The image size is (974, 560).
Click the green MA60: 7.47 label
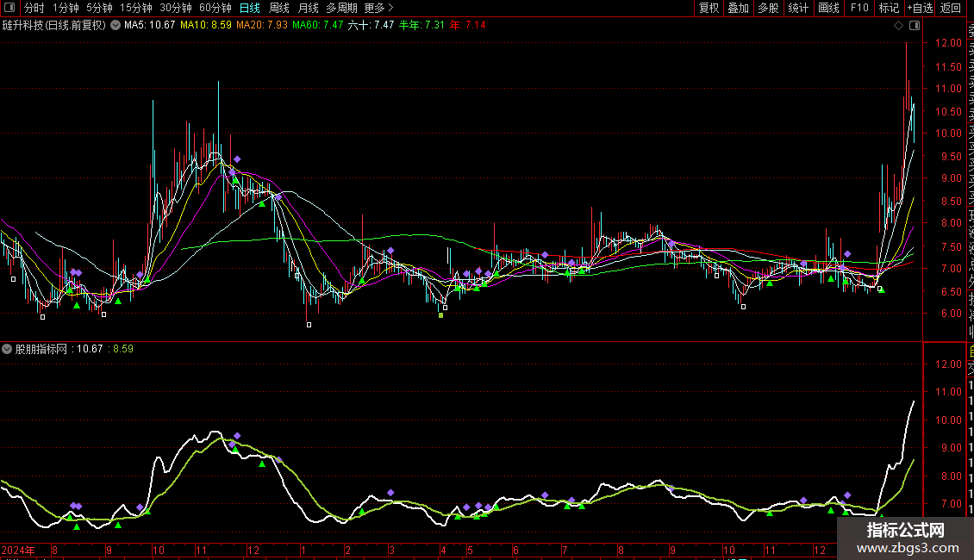pyautogui.click(x=317, y=26)
